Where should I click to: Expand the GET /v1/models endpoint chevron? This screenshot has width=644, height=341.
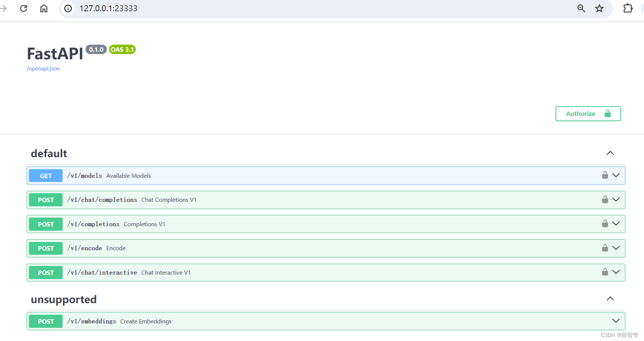point(616,175)
